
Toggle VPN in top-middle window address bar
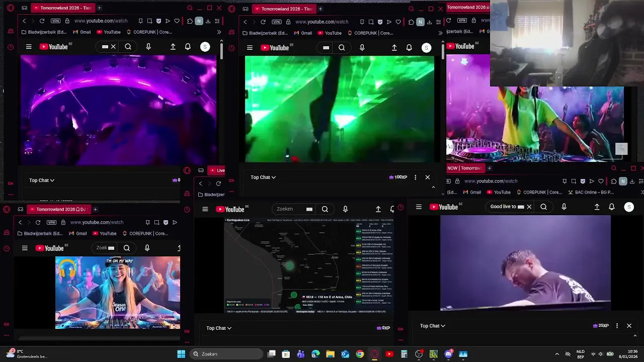pyautogui.click(x=276, y=22)
